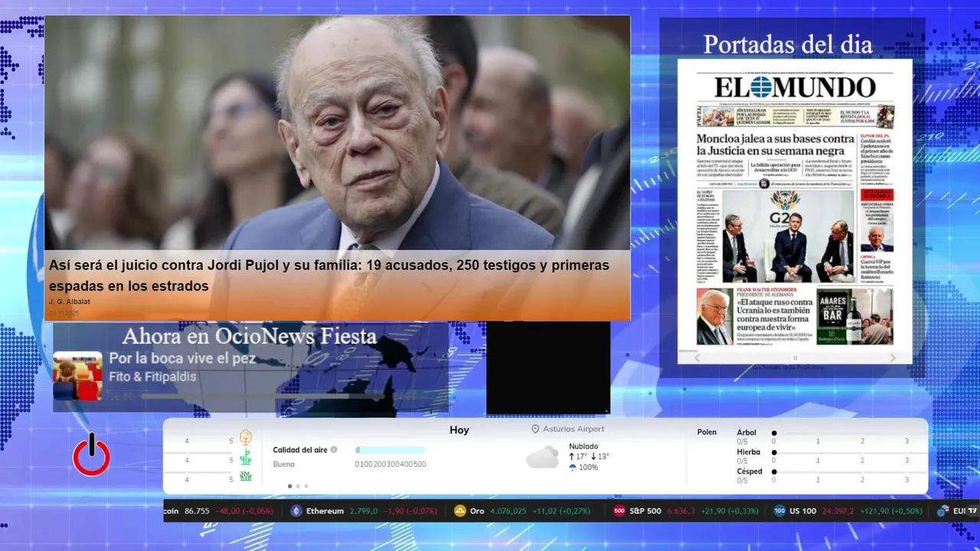The image size is (980, 551).
Task: Click the red power button icon
Action: 92,455
